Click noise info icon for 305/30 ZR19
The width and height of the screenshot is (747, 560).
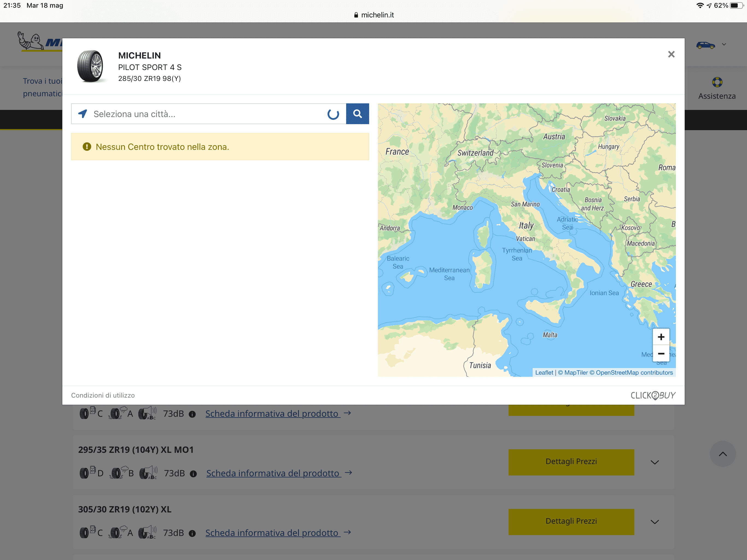tap(192, 533)
